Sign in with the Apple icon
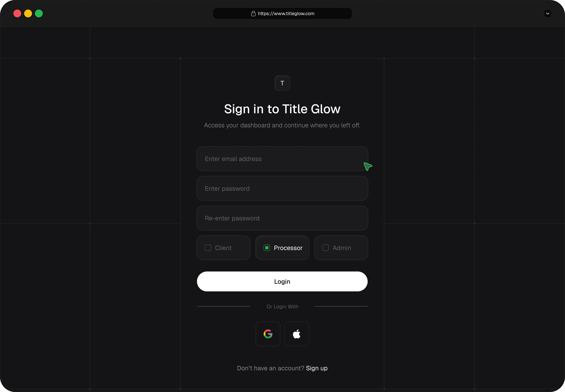565x392 pixels. (x=297, y=334)
